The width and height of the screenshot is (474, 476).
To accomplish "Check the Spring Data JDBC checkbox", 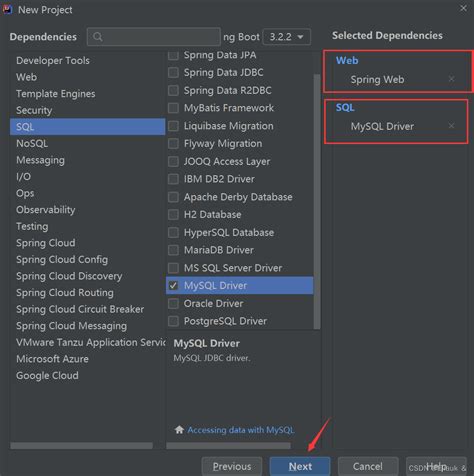I will 173,72.
